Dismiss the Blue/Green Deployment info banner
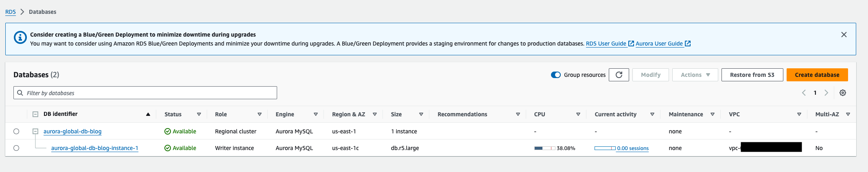This screenshot has height=172, width=868. pos(844,35)
